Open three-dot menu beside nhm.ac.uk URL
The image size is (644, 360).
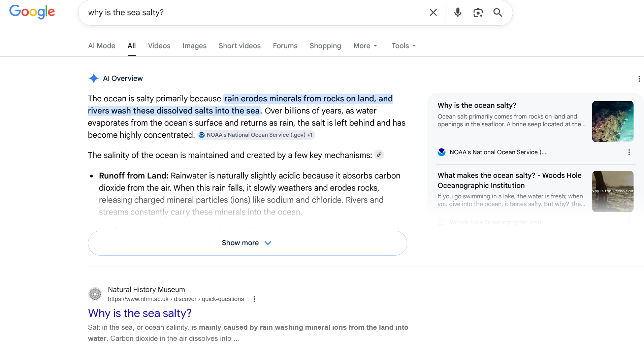coord(254,299)
